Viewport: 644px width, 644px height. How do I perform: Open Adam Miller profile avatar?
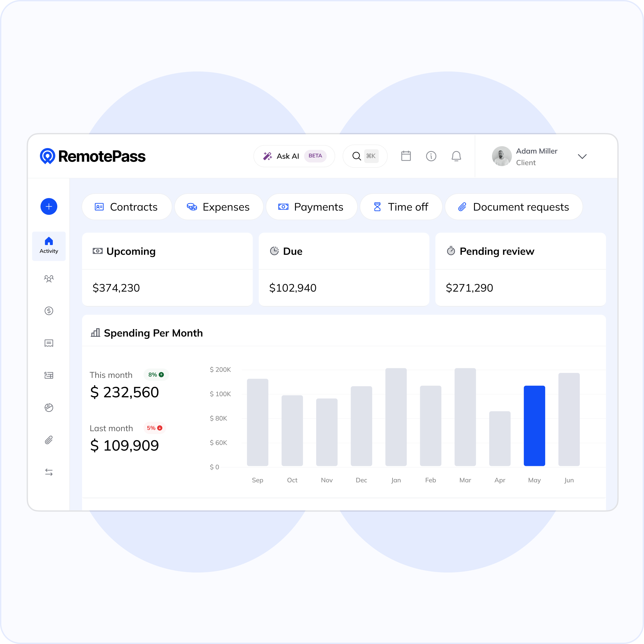502,156
